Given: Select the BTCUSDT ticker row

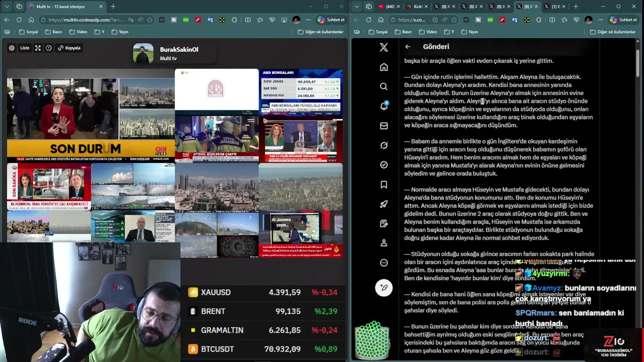Looking at the screenshot, I should pyautogui.click(x=264, y=349).
